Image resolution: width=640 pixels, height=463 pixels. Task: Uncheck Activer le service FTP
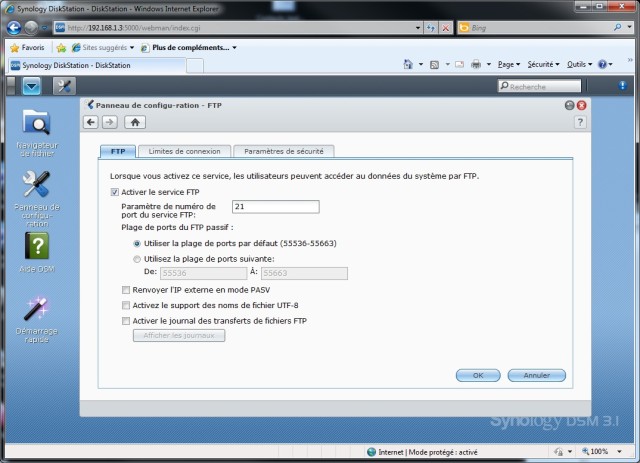pyautogui.click(x=114, y=191)
